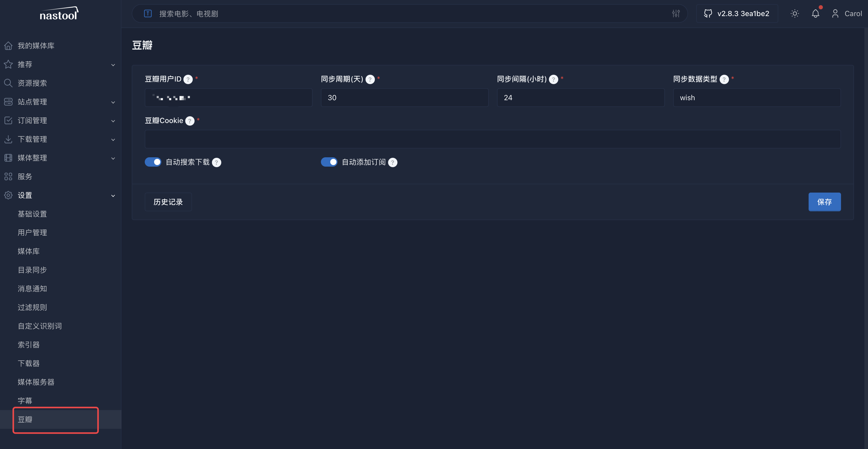Screen dimensions: 868x449
Task: Click the GitHub version icon
Action: pyautogui.click(x=708, y=14)
